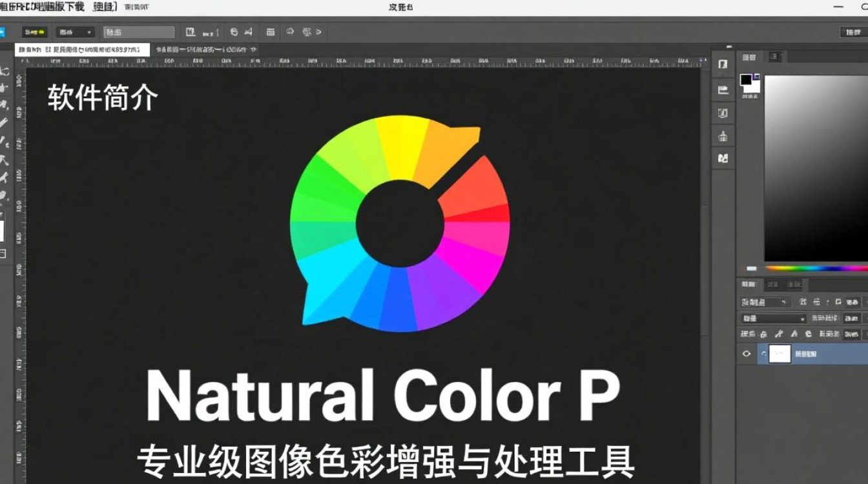Toggle the brush lock icon in Layers panel
Screen dimensions: 868x484
pos(779,334)
